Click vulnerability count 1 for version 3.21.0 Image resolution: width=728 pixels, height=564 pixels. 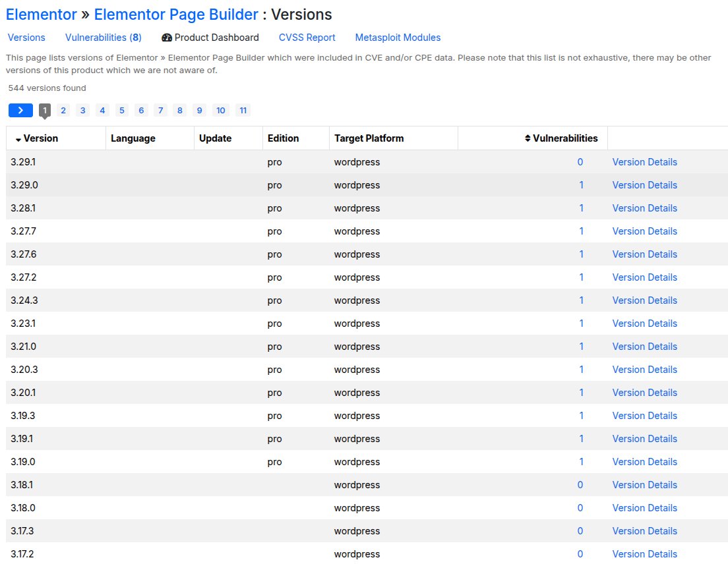[581, 347]
